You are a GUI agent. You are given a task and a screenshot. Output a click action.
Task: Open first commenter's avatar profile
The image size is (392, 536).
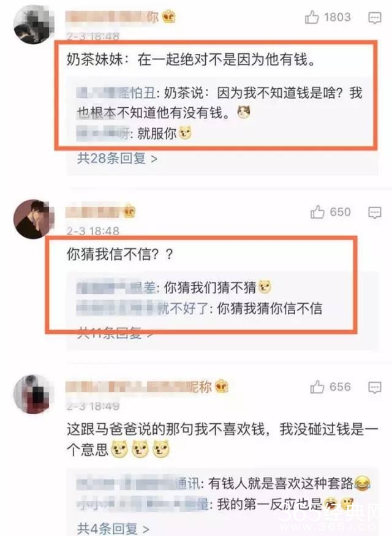34,25
